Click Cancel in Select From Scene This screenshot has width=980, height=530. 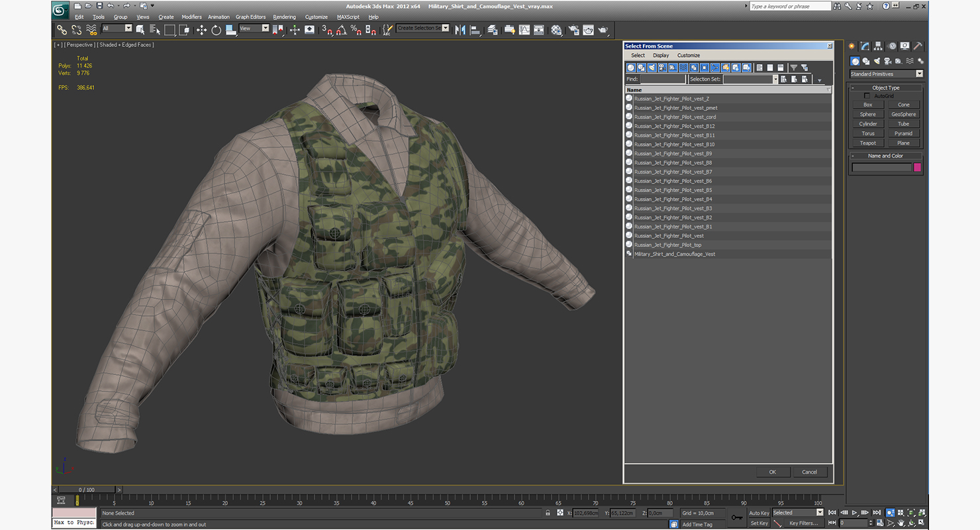point(810,472)
